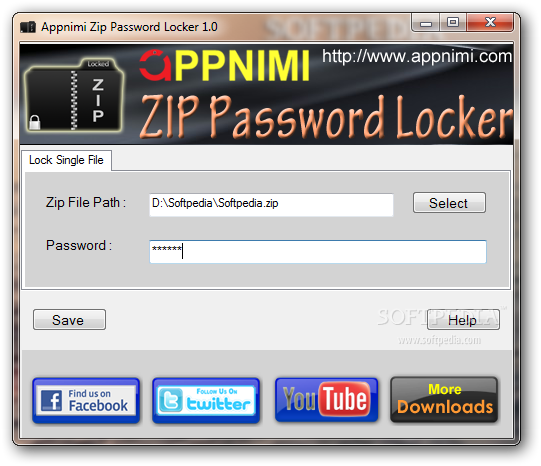Click the More Downloads icon button
This screenshot has width=541, height=466.
point(444,400)
